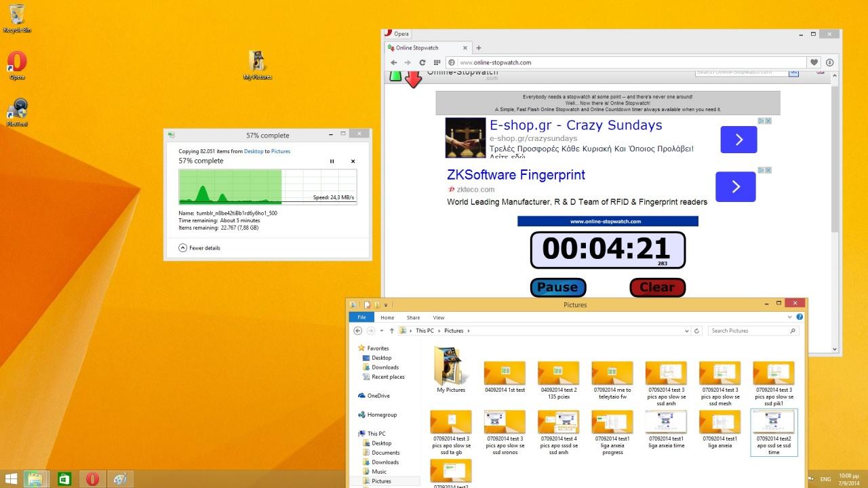Close the Online Stopwatch tab
The width and height of the screenshot is (868, 488).
coord(465,48)
